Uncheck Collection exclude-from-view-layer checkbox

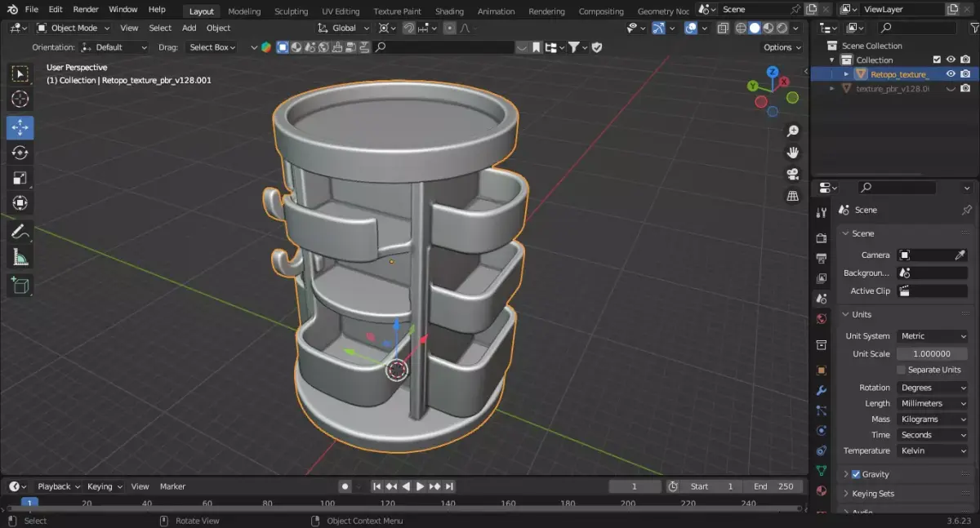(x=937, y=60)
